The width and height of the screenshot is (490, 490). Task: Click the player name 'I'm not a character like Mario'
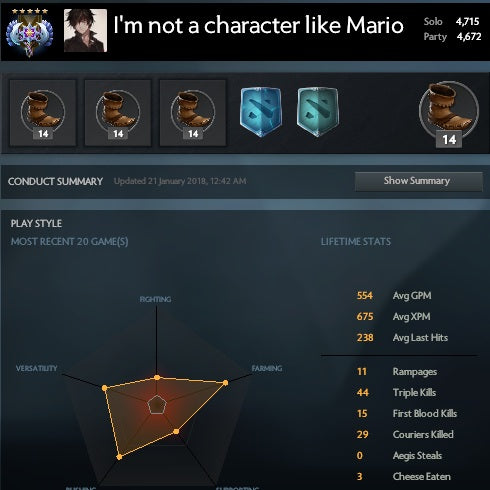[258, 25]
